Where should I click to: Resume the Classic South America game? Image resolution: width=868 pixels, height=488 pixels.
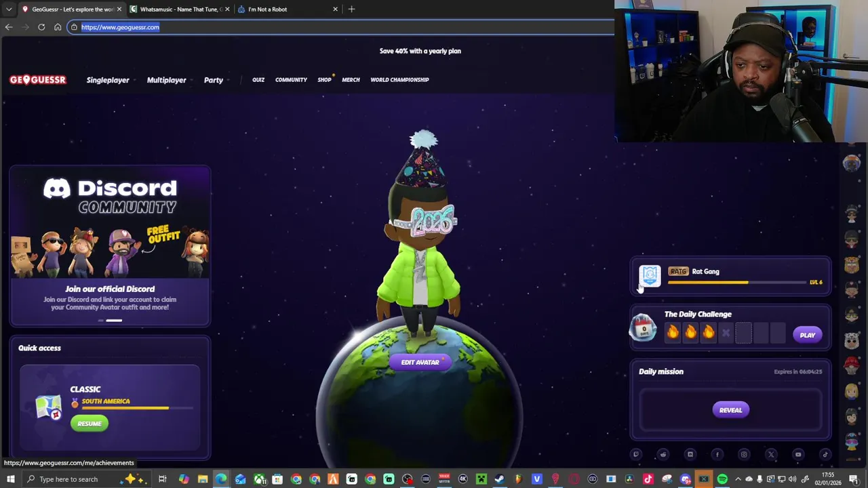[x=90, y=424]
